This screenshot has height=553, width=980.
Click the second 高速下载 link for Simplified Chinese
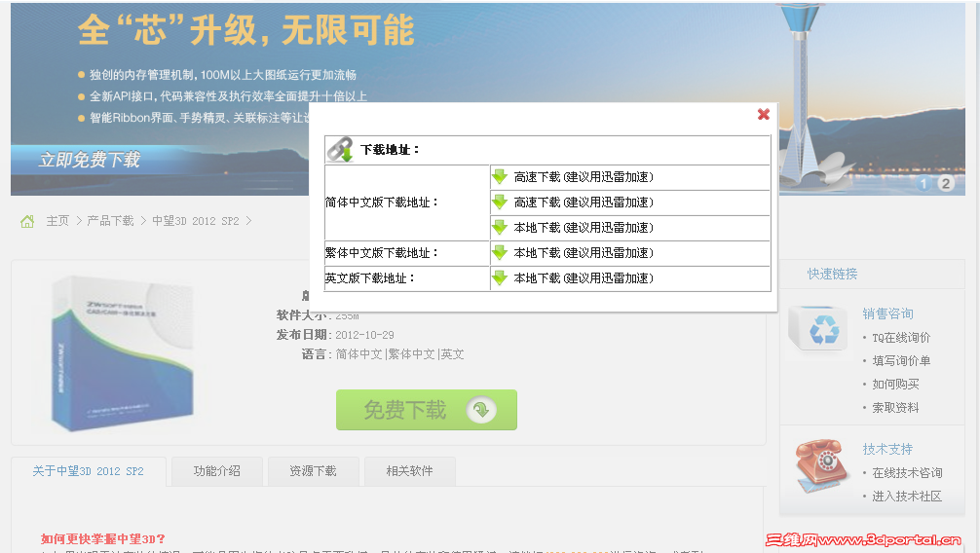(x=584, y=203)
